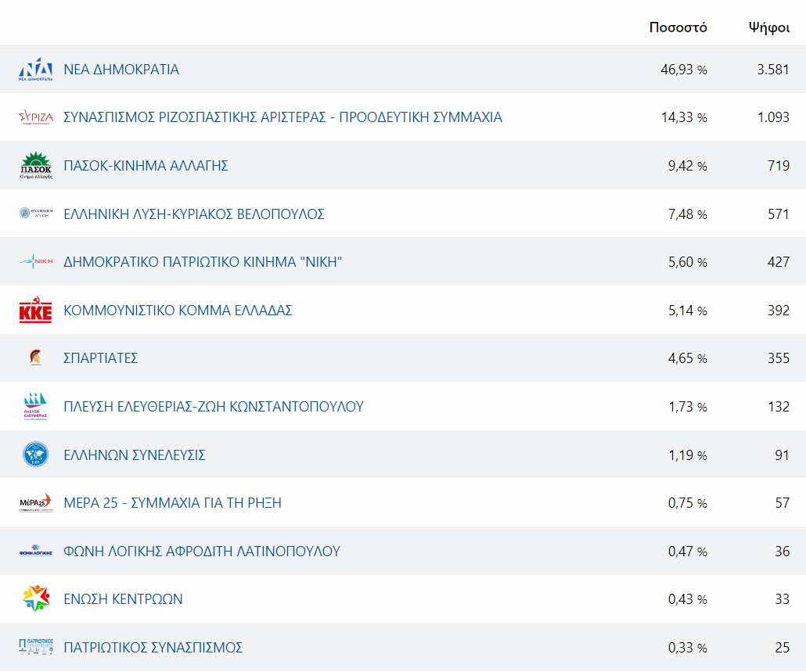806x672 pixels.
Task: Click the Πλεύση Ελευθερίας ship logo
Action: [x=35, y=406]
